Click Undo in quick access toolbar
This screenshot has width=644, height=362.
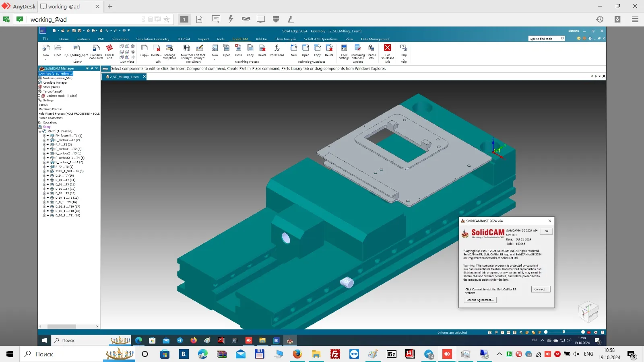point(107,31)
